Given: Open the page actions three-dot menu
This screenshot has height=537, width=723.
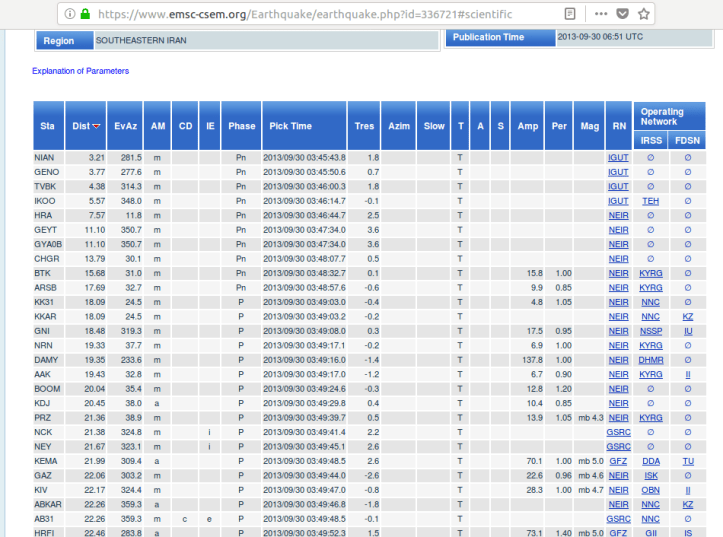Looking at the screenshot, I should [598, 14].
